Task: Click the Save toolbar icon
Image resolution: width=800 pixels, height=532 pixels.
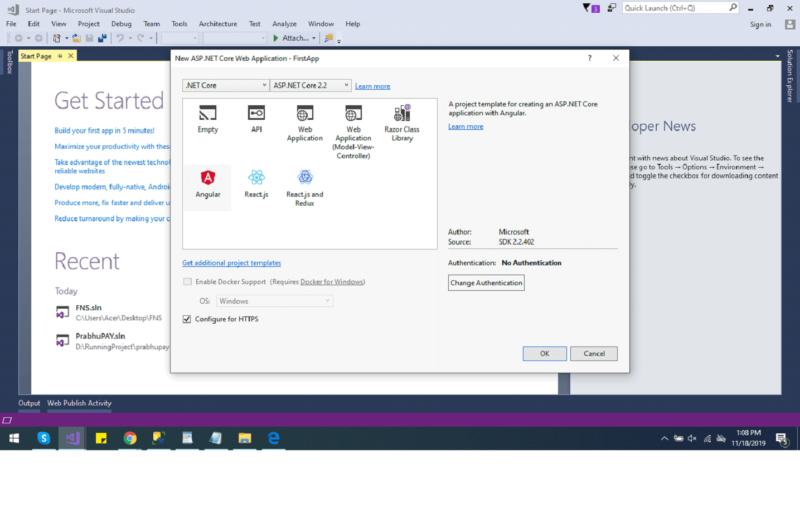Action: (89, 38)
